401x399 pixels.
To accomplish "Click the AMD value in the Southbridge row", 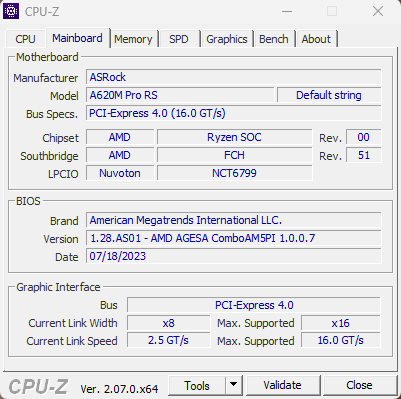I will click(120, 155).
